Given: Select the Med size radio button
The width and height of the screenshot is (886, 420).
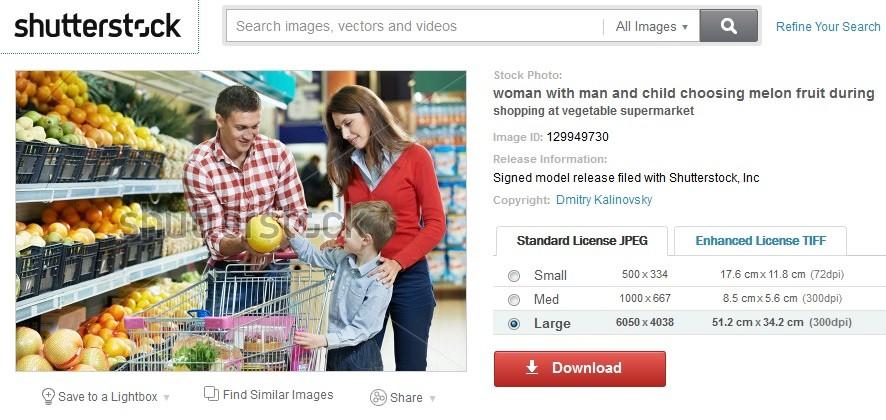Looking at the screenshot, I should [514, 300].
